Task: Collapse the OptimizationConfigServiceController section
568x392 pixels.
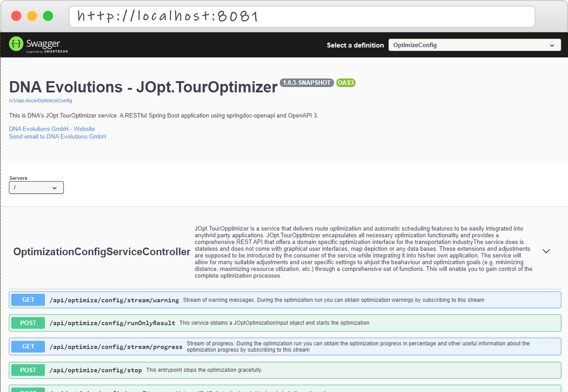Action: click(x=546, y=251)
